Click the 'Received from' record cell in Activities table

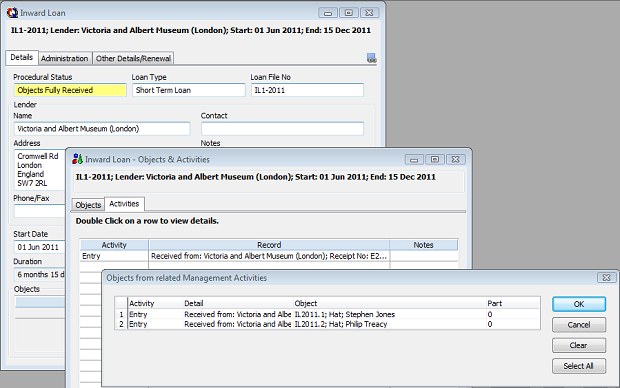(x=269, y=256)
